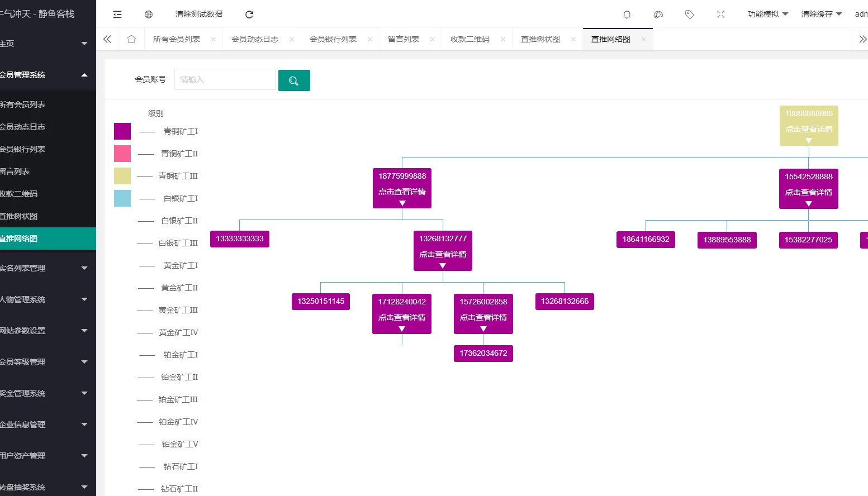
Task: Click the purple 青铜矿工I color swatch
Action: coord(122,131)
